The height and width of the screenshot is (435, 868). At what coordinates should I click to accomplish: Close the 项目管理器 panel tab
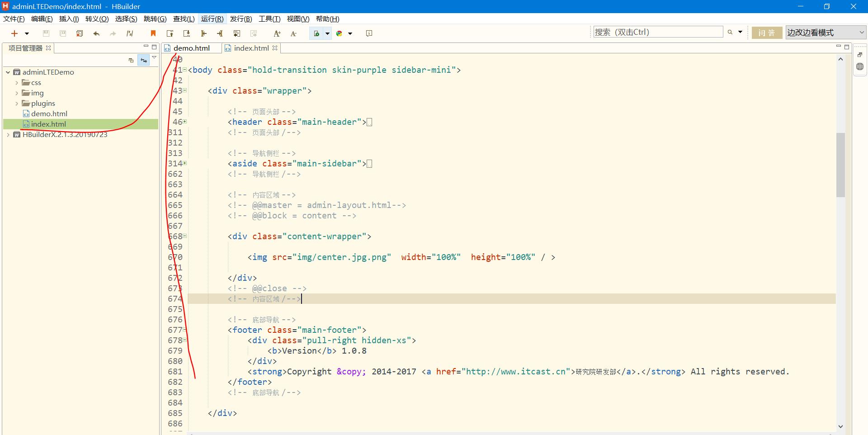pos(48,47)
